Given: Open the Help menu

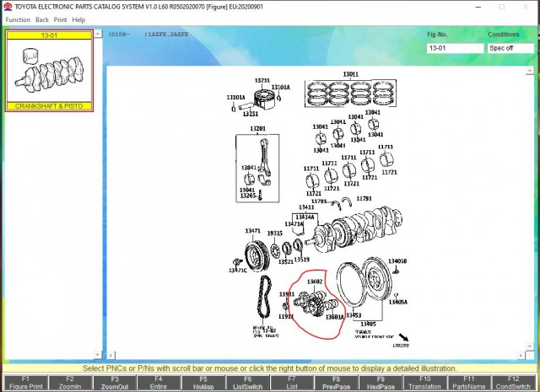Looking at the screenshot, I should (x=78, y=19).
